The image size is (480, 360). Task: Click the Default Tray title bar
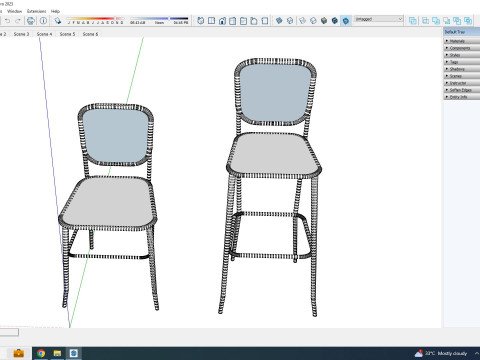[x=462, y=32]
